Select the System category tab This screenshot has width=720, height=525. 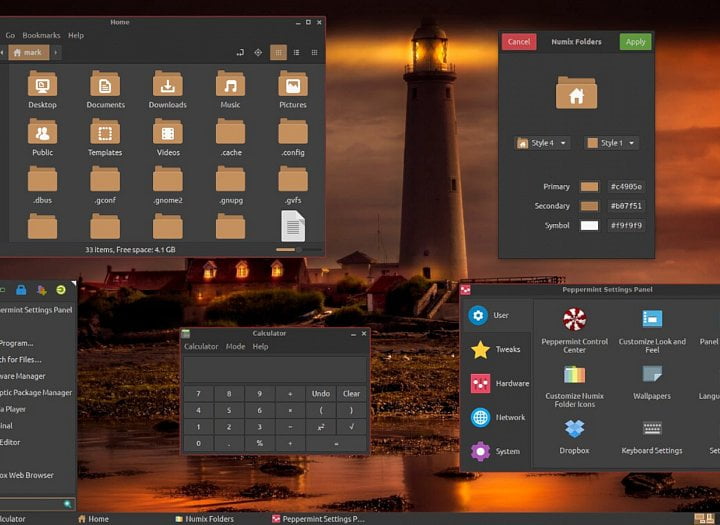(497, 452)
